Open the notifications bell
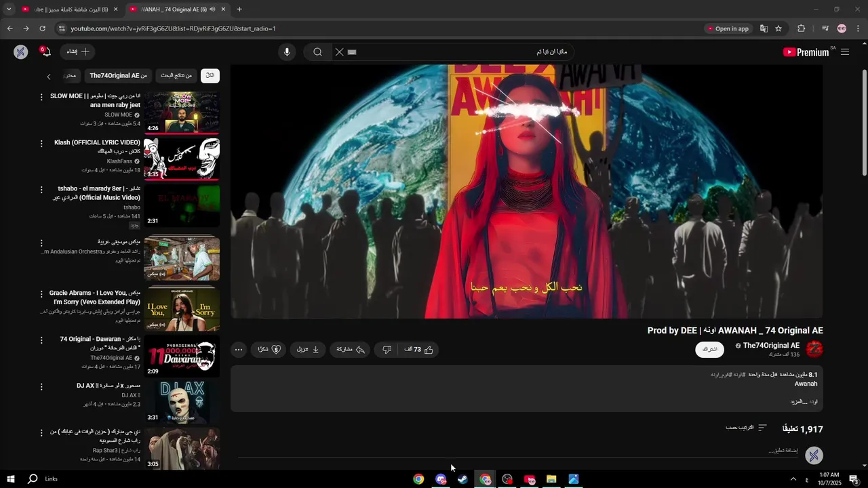Viewport: 868px width, 488px height. pyautogui.click(x=47, y=52)
